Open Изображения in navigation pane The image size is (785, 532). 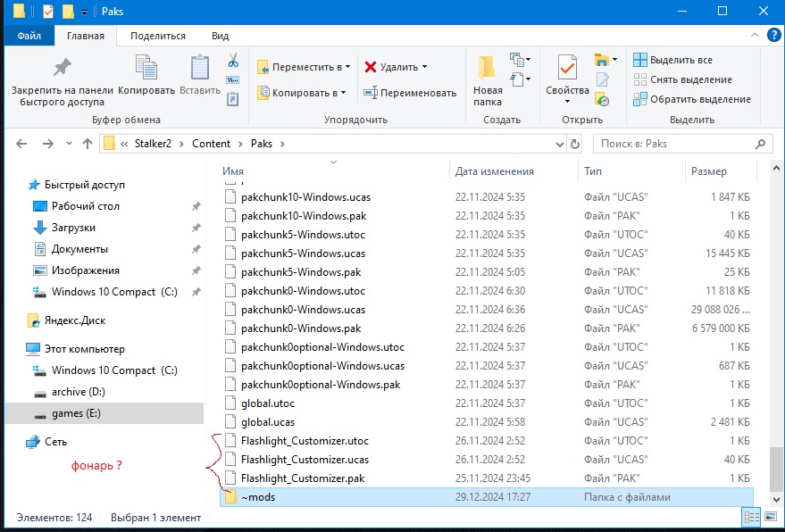click(85, 270)
